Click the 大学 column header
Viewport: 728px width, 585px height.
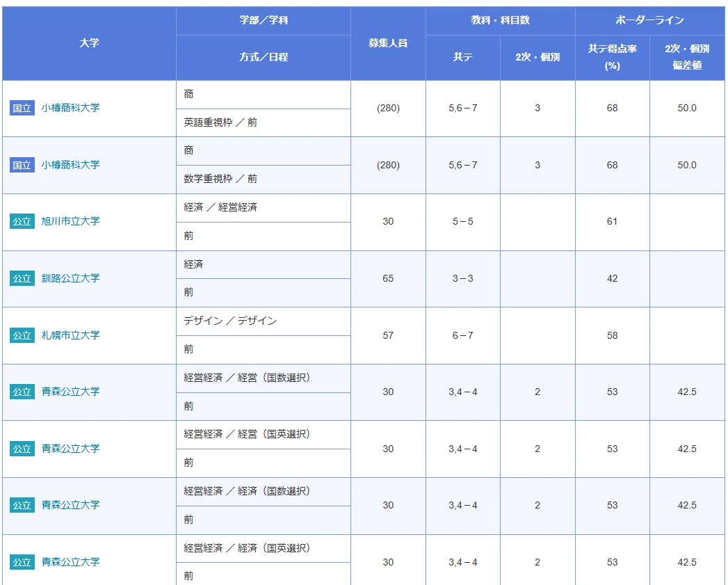89,43
